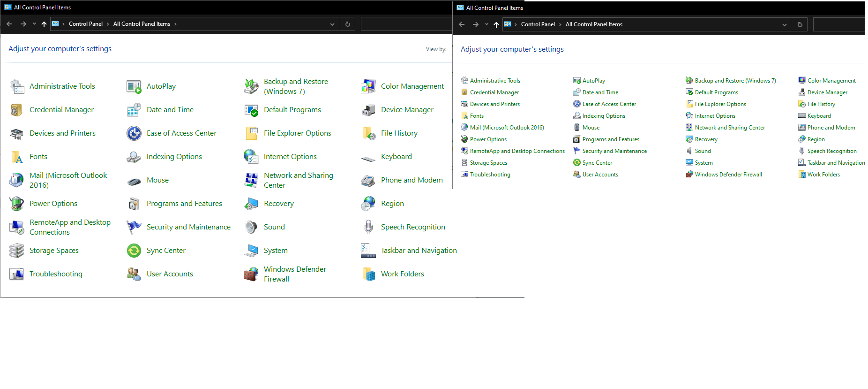
Task: Click 'Control Panel' breadcrumb in left window
Action: 85,24
